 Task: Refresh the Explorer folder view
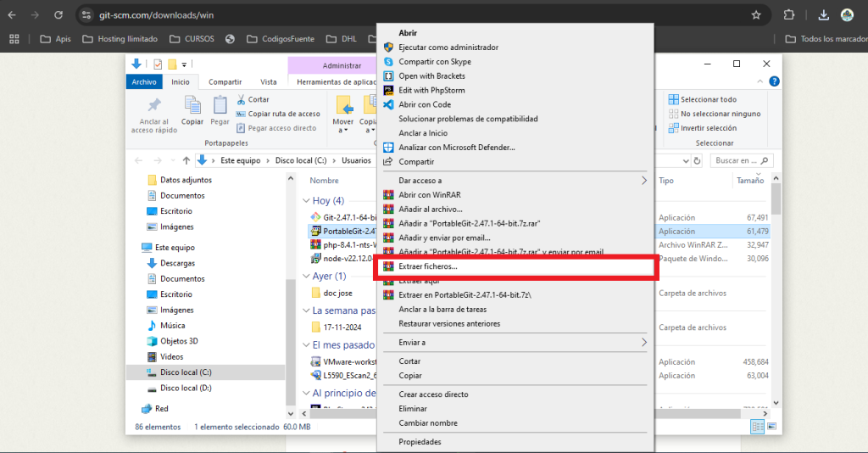tap(698, 161)
